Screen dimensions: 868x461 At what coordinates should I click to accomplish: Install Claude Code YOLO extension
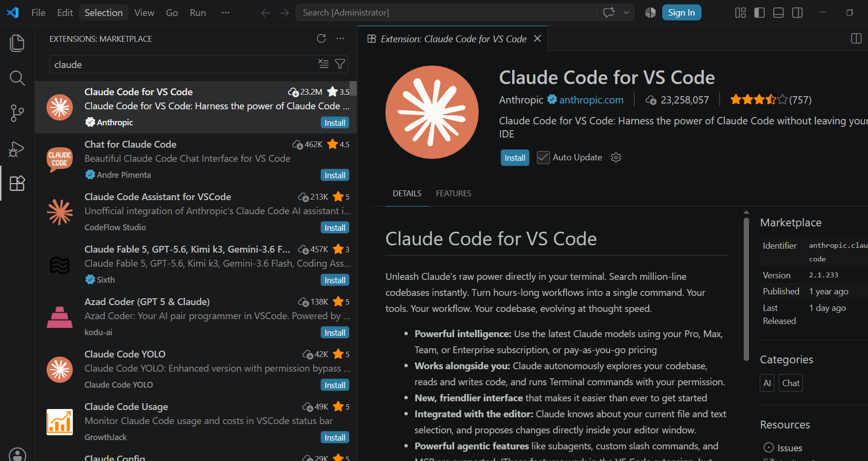[335, 385]
